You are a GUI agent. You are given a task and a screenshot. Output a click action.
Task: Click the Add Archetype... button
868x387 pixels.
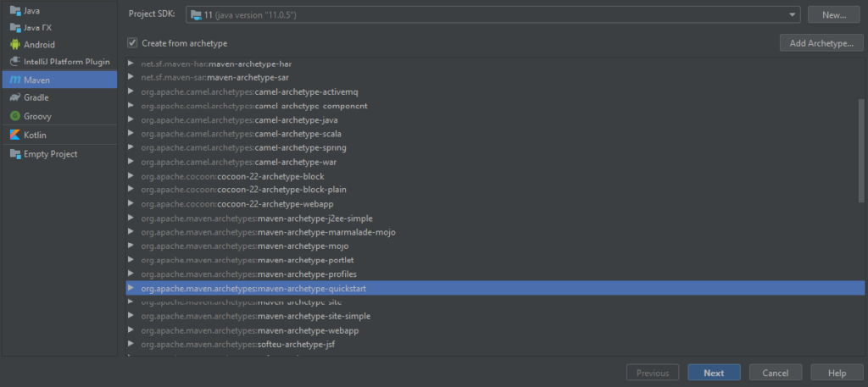821,43
